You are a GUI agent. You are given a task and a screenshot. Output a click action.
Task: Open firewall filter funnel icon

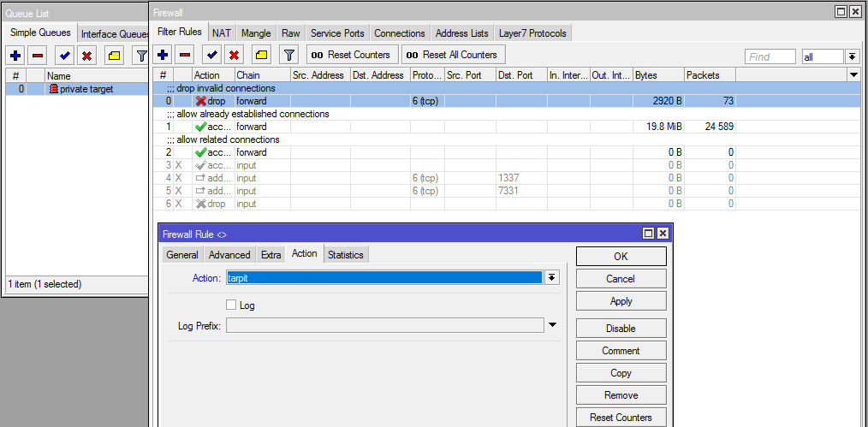[x=288, y=54]
